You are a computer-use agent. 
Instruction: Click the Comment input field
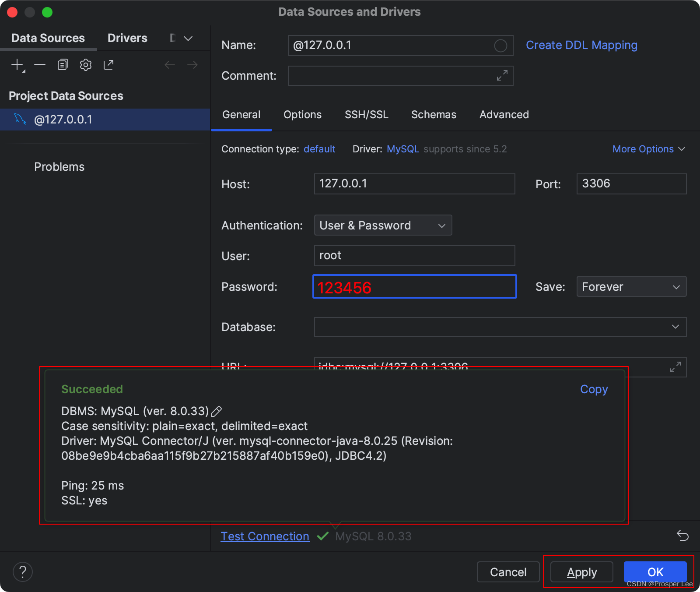(400, 76)
